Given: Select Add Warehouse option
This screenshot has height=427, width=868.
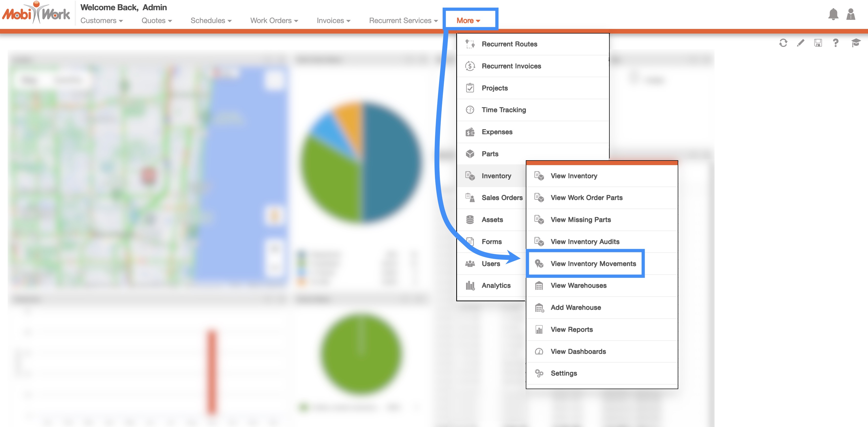Looking at the screenshot, I should point(575,308).
